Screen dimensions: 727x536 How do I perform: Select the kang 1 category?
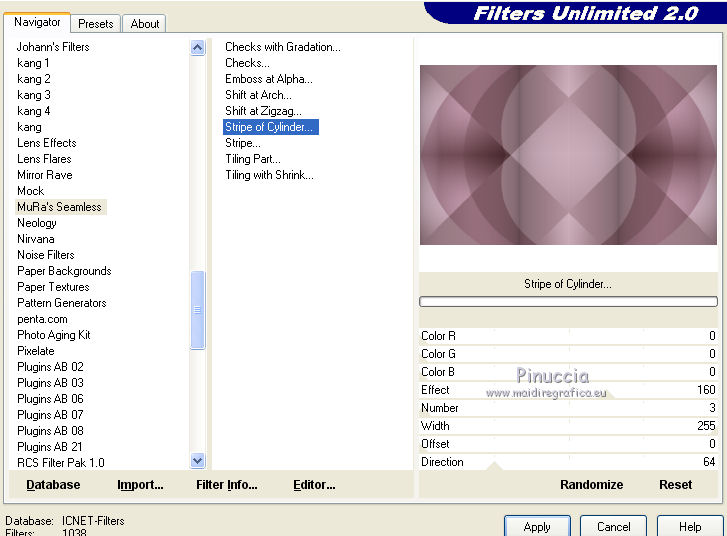(x=33, y=63)
